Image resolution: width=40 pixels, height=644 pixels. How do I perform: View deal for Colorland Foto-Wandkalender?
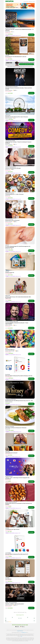click(x=31, y=60)
